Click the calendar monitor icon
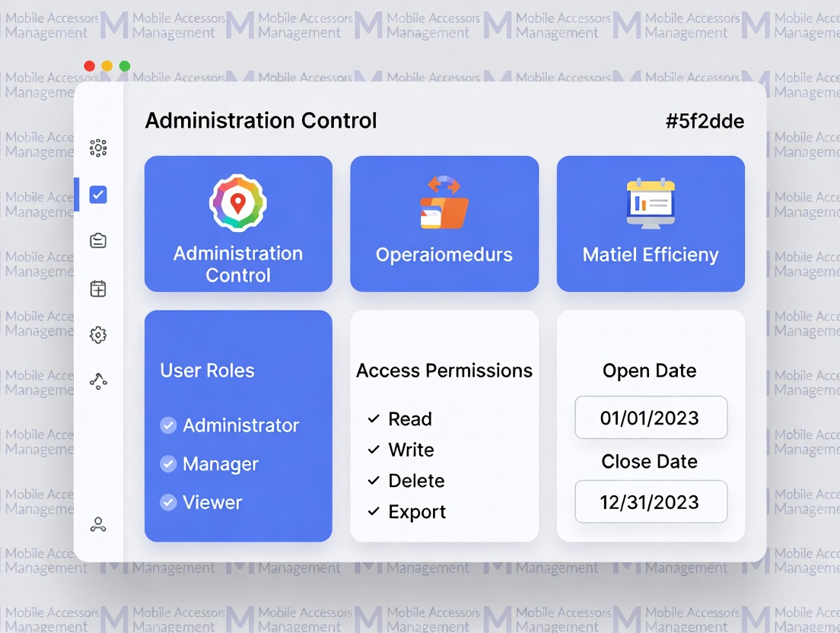Viewport: 840px width, 633px height. (651, 203)
